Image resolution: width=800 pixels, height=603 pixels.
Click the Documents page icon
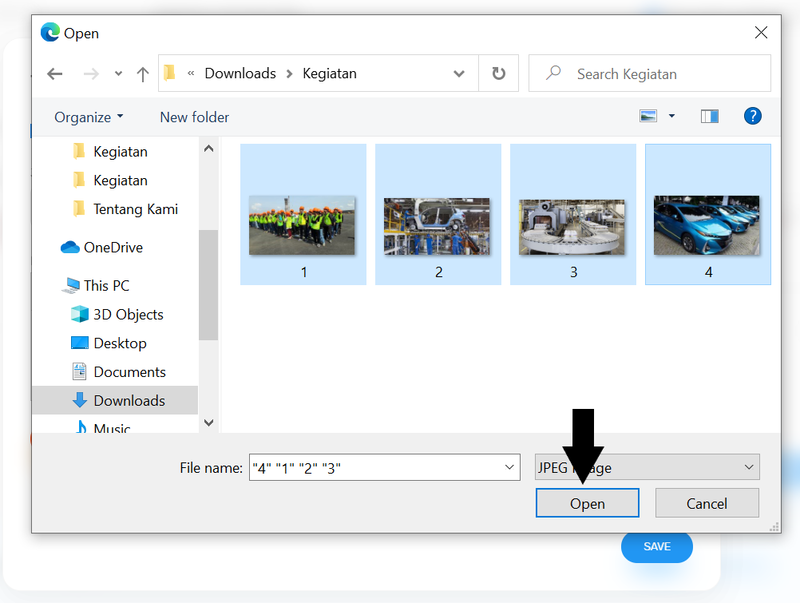[x=79, y=371]
